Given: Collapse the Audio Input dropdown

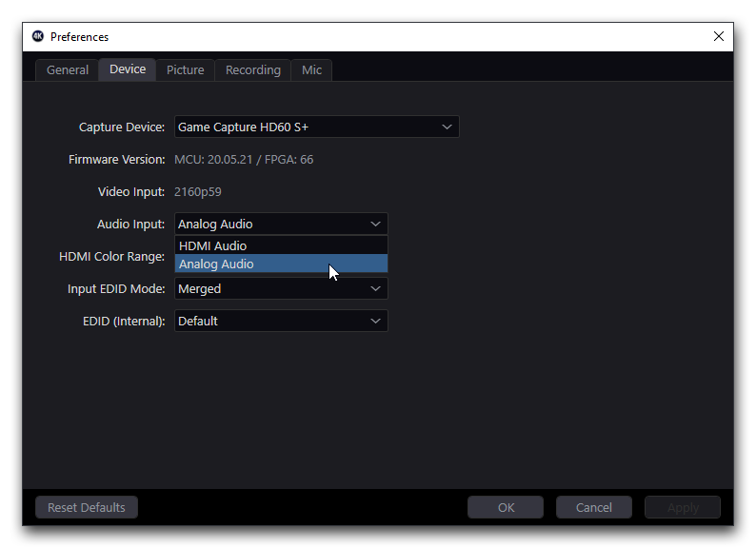Looking at the screenshot, I should tap(281, 225).
